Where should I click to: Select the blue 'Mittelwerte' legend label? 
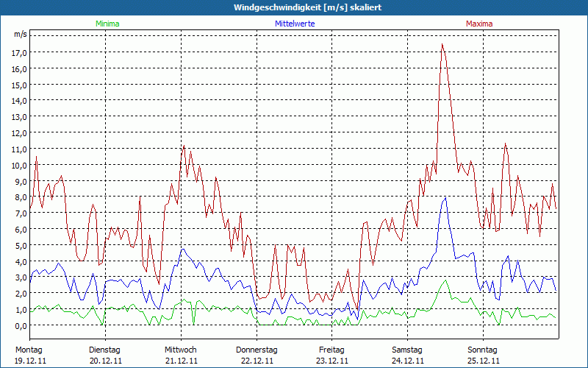[295, 24]
